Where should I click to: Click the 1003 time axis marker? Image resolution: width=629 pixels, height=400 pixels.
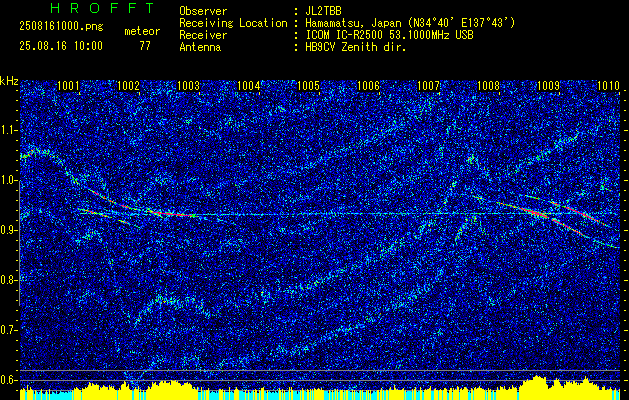pyautogui.click(x=189, y=86)
